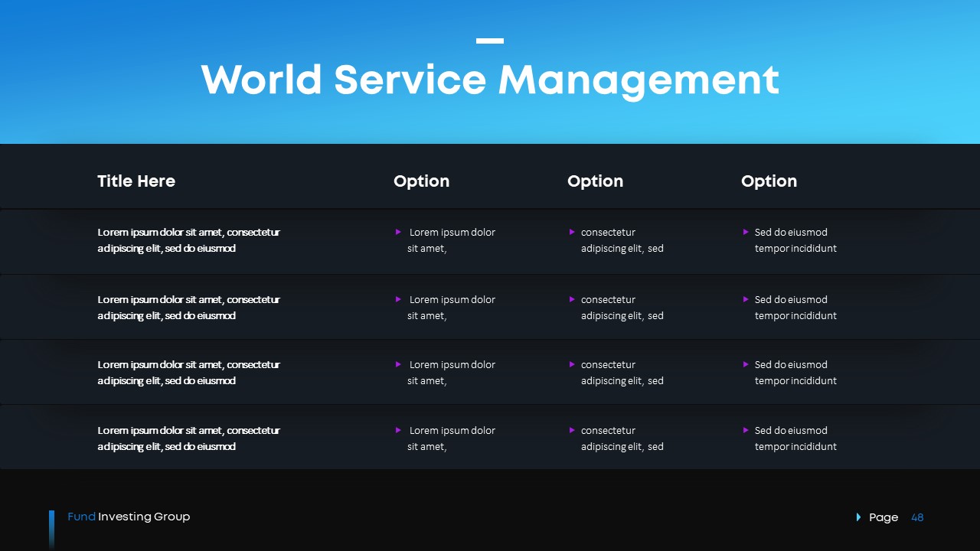Click first row's purple bullet before Lorem ipsum dolor

pos(398,232)
